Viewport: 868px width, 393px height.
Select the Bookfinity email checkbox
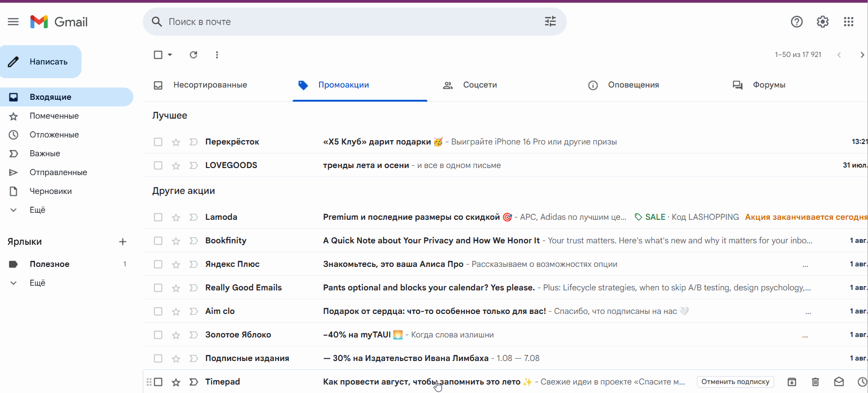tap(158, 241)
